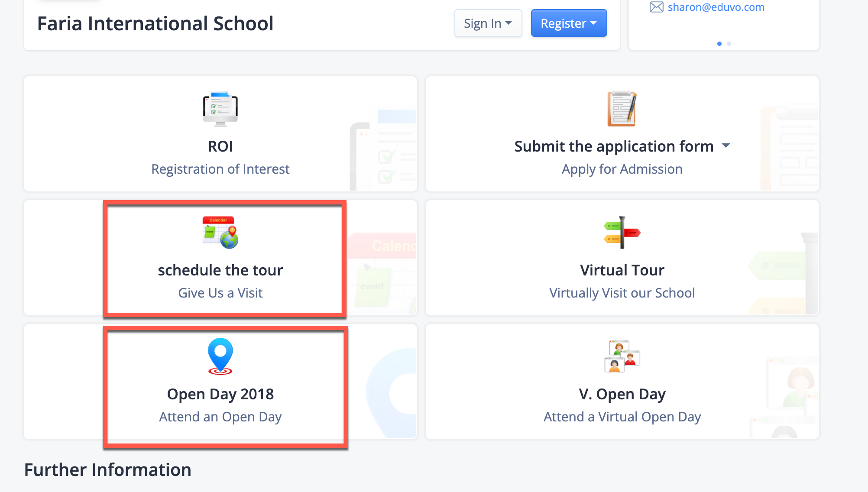Click the application form clipboard icon

click(622, 109)
